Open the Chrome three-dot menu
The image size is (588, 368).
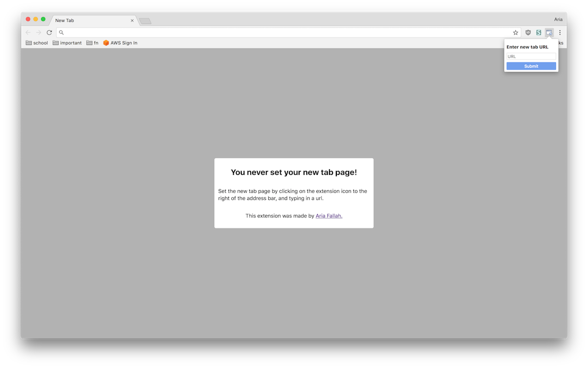pos(560,33)
